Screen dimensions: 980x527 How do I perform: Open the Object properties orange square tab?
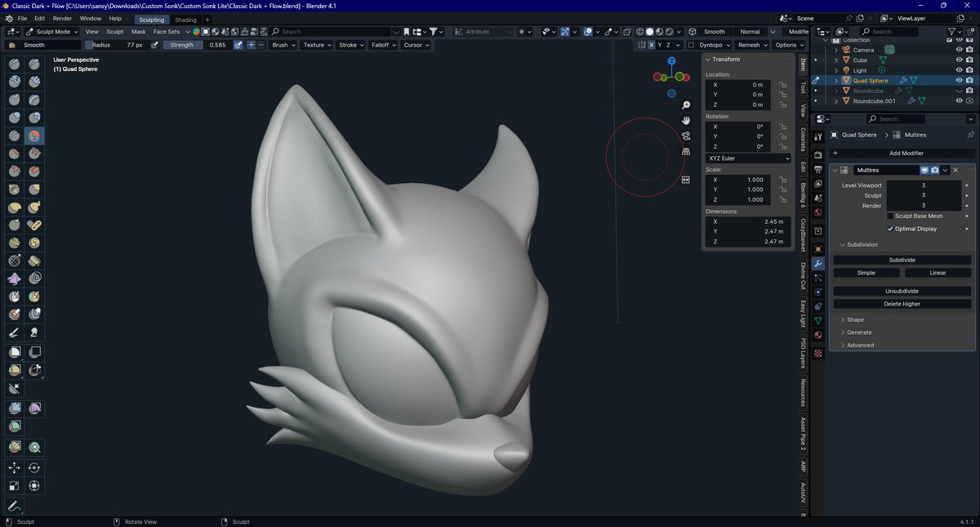point(818,248)
